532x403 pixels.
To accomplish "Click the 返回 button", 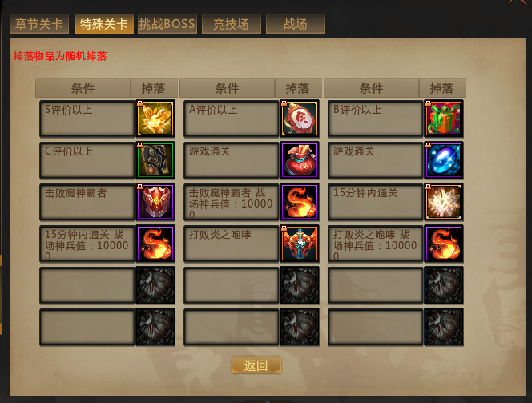I will (x=256, y=365).
